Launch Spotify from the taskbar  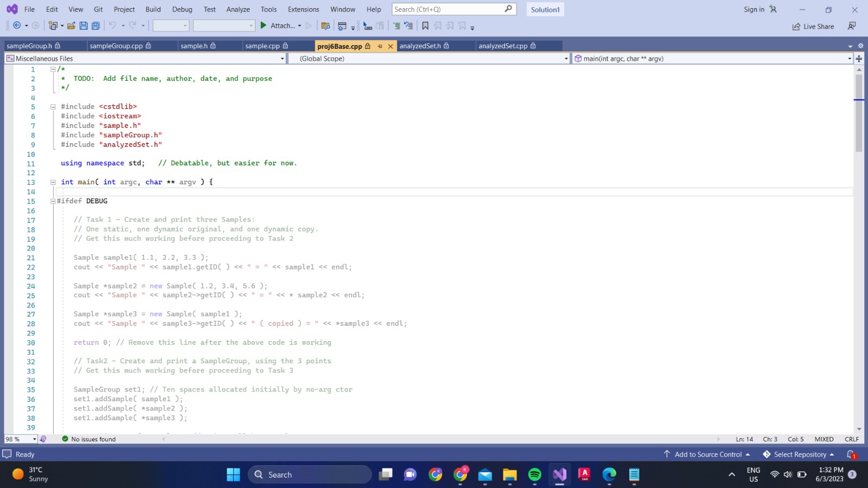click(x=535, y=474)
